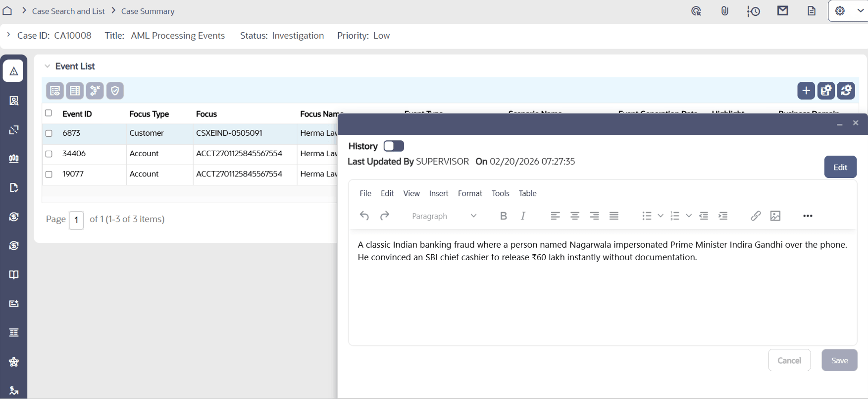Viewport: 868px width, 399px height.
Task: Click the table view icon in Event List toolbar
Action: click(75, 91)
